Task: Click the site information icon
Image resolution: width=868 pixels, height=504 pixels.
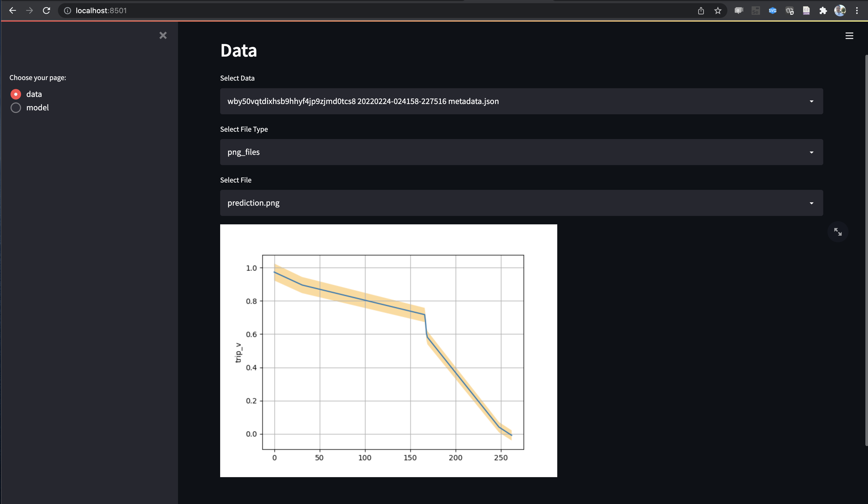Action: click(67, 11)
